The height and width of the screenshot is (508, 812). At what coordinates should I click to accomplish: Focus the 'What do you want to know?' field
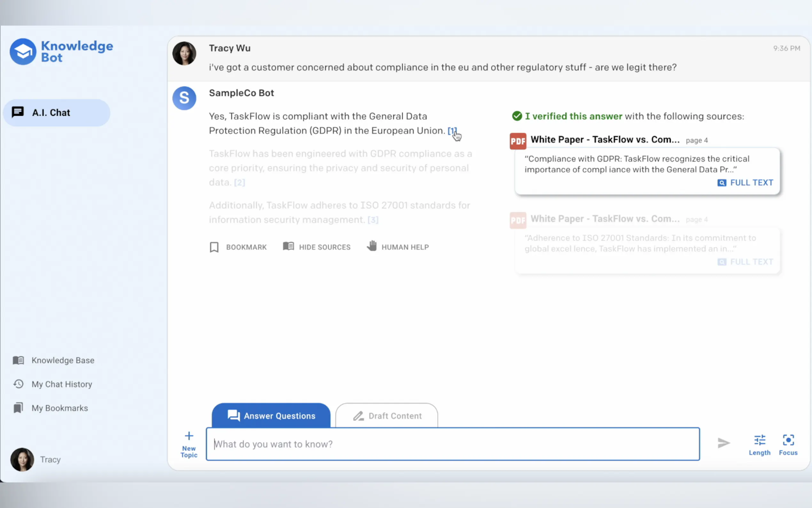453,444
